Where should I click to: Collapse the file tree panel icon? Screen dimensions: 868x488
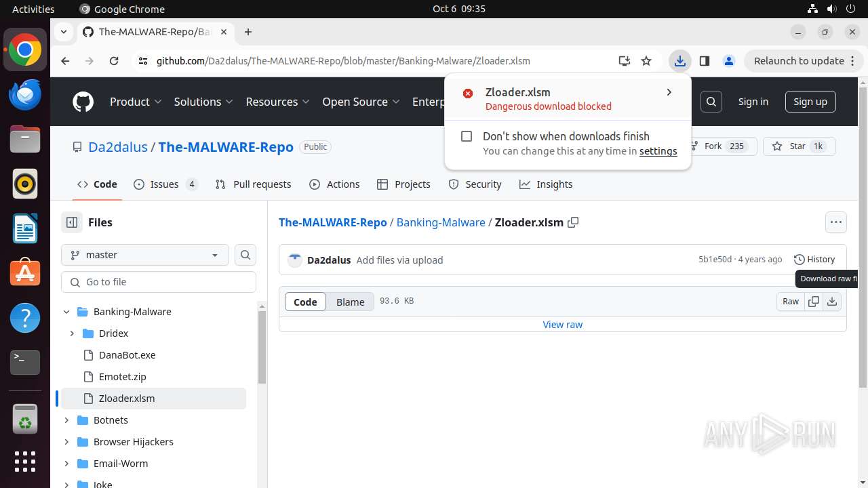71,222
